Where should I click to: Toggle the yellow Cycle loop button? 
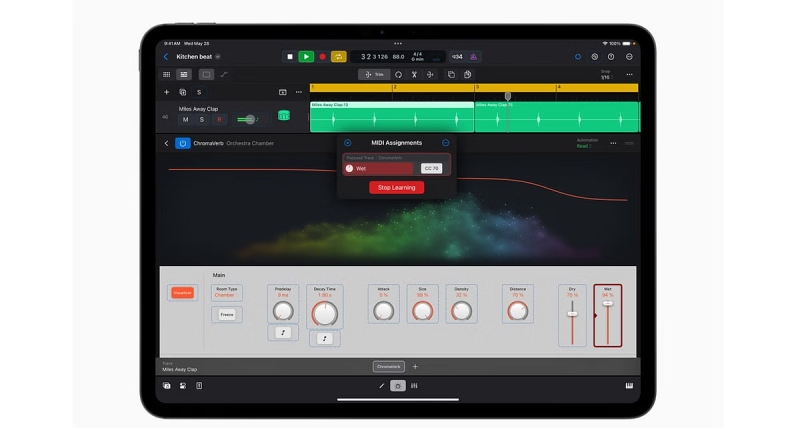click(339, 57)
